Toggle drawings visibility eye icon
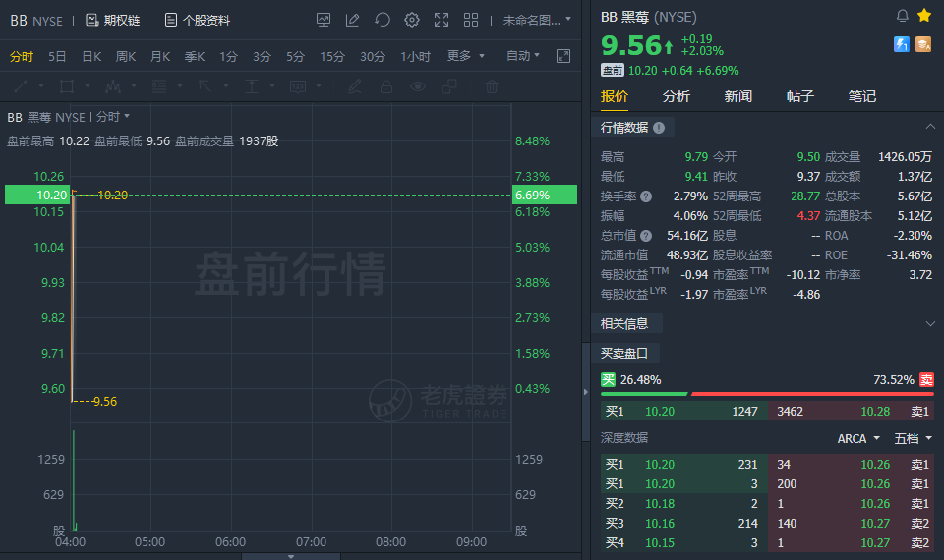Viewport: 944px width, 560px height. tap(418, 86)
